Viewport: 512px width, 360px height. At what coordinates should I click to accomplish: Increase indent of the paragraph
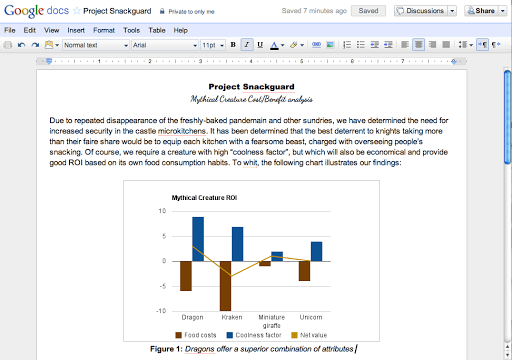[388, 45]
